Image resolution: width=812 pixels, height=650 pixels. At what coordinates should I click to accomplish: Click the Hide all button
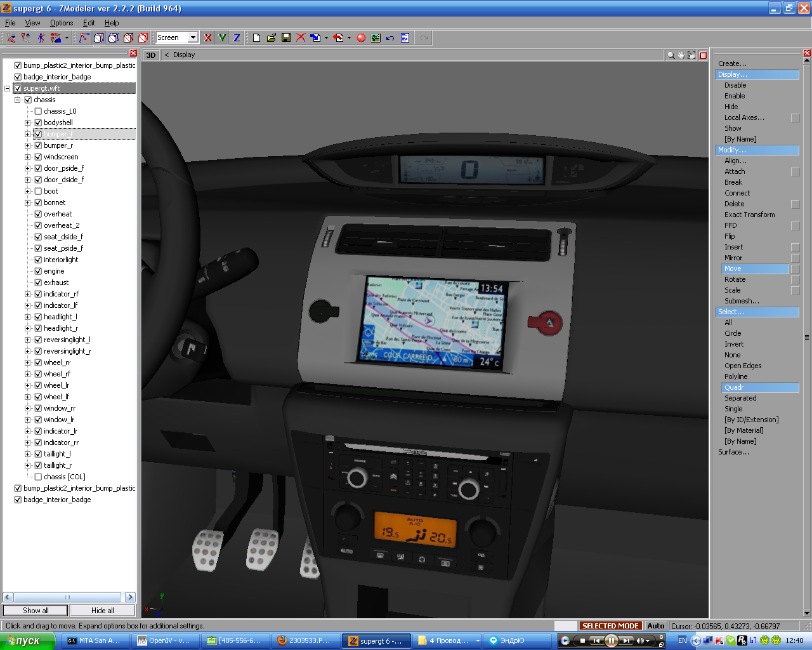103,611
